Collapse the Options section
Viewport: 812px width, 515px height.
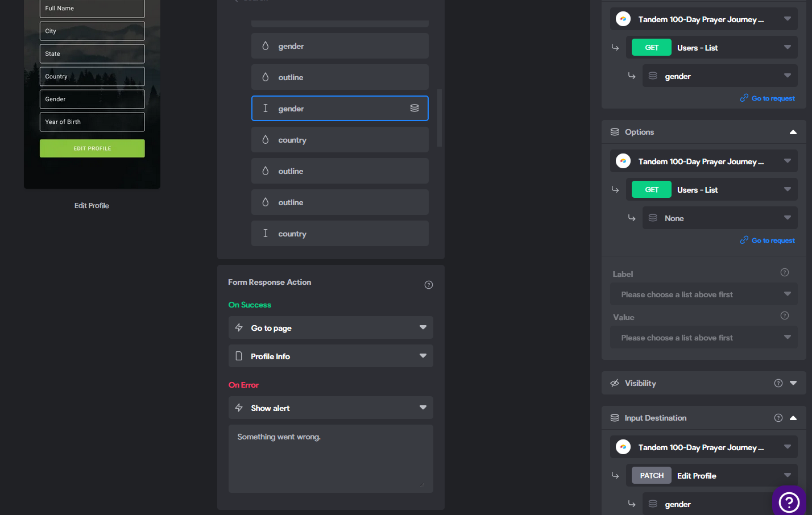(x=793, y=132)
